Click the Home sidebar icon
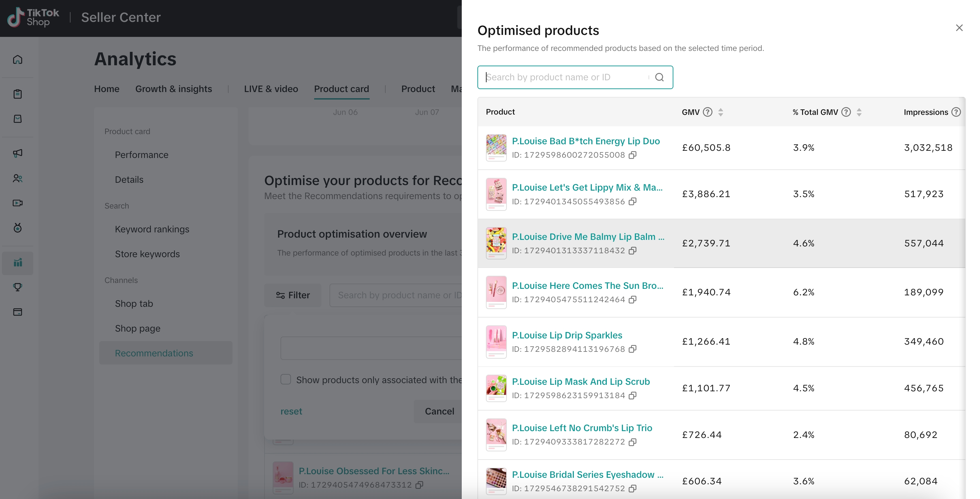This screenshot has width=980, height=499. (18, 60)
